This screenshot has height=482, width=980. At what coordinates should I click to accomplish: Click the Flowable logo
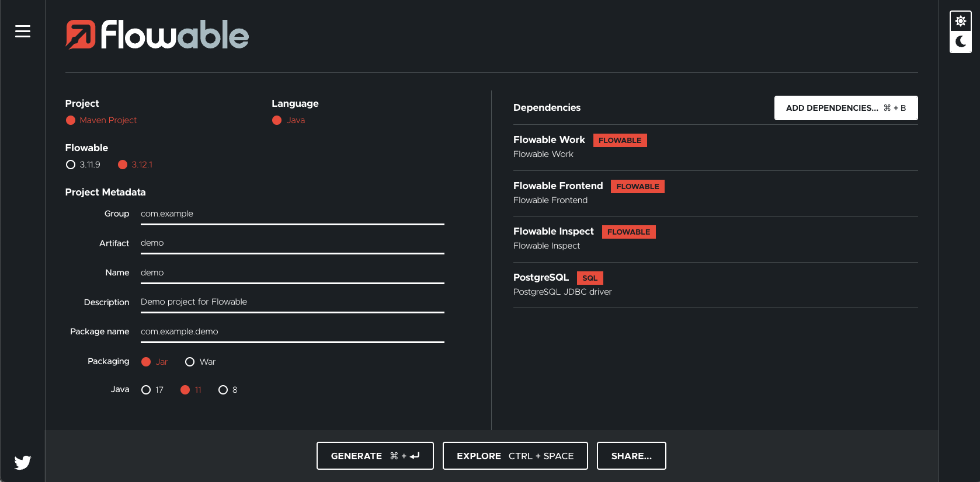click(x=157, y=35)
